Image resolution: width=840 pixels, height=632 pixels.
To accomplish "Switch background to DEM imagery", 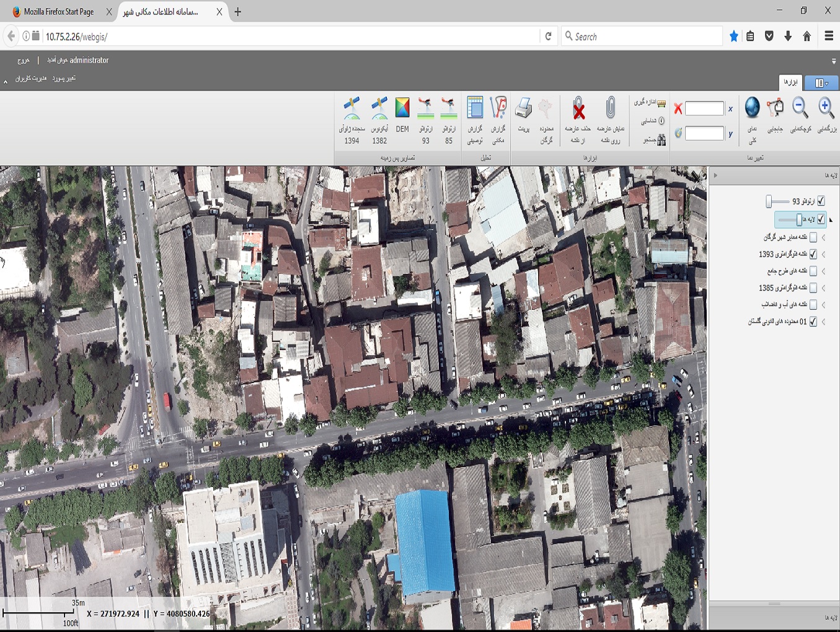I will click(402, 109).
